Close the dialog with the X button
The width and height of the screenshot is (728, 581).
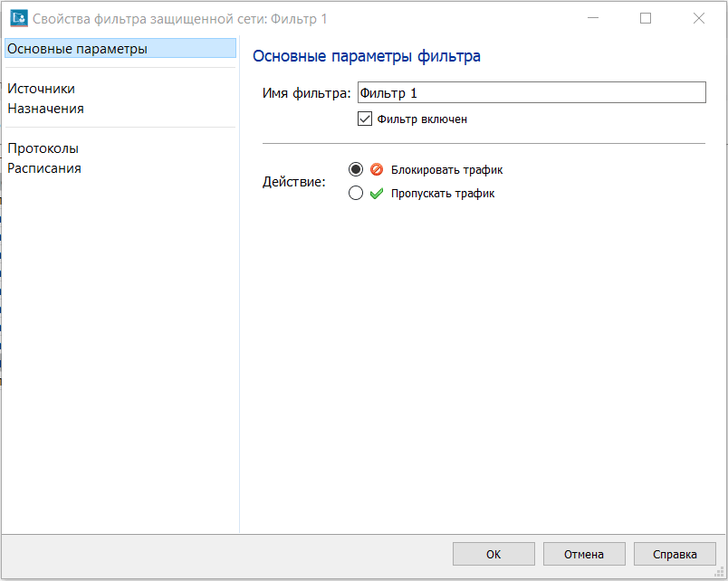699,18
